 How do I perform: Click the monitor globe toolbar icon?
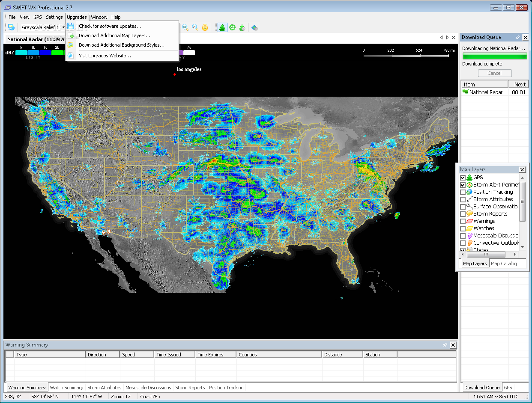tap(11, 27)
